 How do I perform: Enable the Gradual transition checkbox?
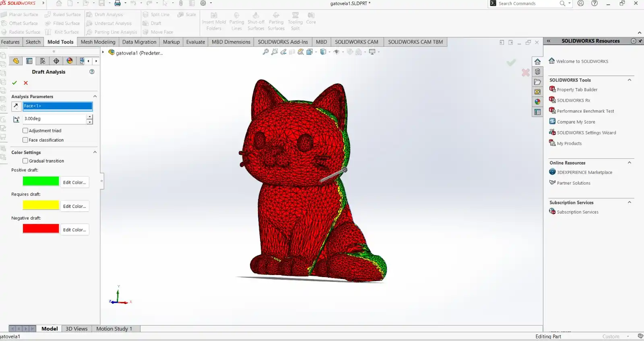point(25,161)
